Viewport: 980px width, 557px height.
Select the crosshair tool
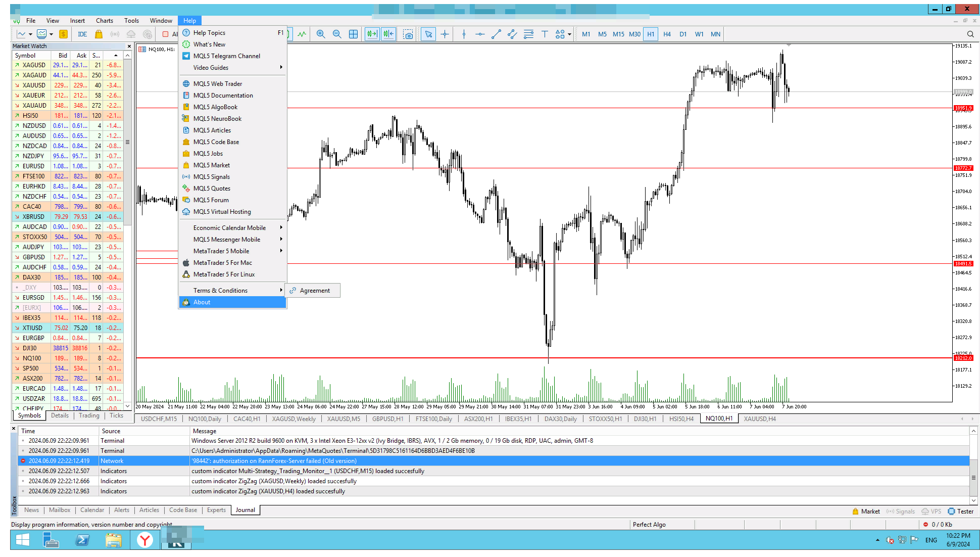[445, 34]
